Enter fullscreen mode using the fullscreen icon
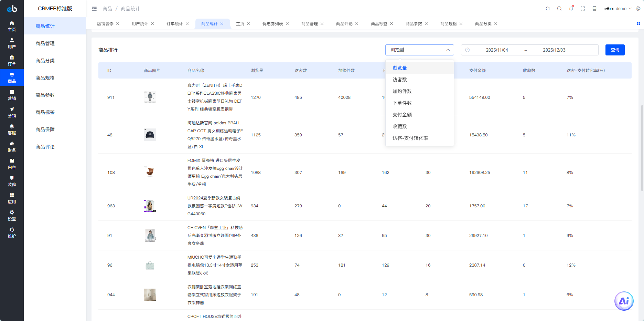 [583, 8]
